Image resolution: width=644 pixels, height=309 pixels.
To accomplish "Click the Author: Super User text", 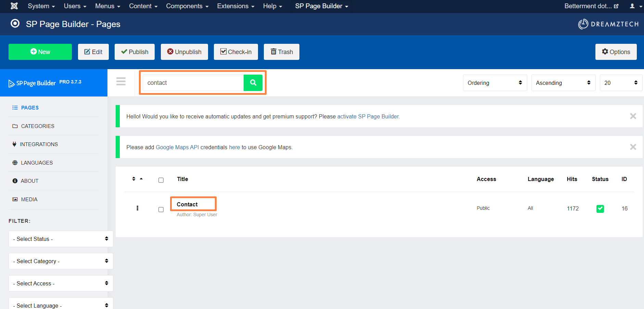I will [197, 215].
